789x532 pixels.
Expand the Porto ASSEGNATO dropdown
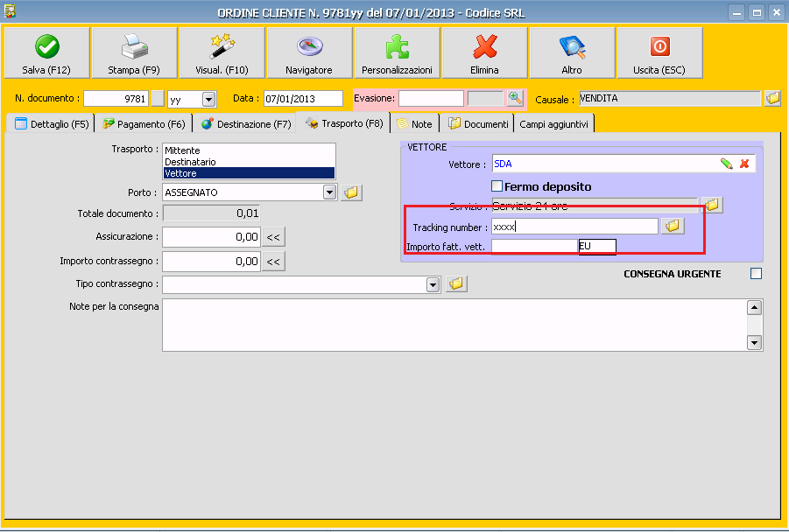tap(330, 192)
